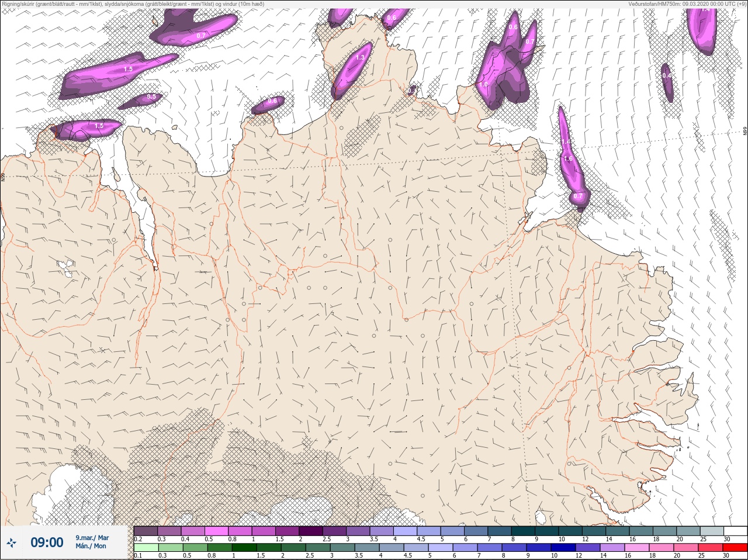Select the bottom-row pale green swatch labeled 0.1
The image size is (748, 560).
pos(146,548)
